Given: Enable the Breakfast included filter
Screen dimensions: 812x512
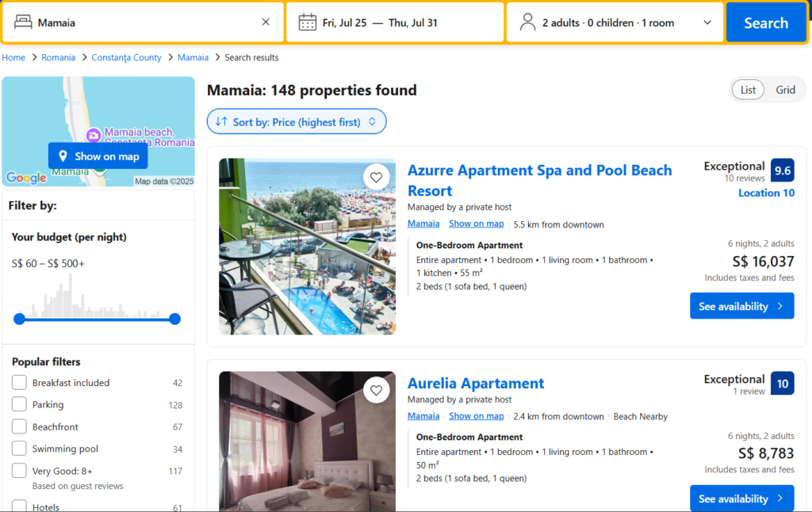Looking at the screenshot, I should [19, 383].
